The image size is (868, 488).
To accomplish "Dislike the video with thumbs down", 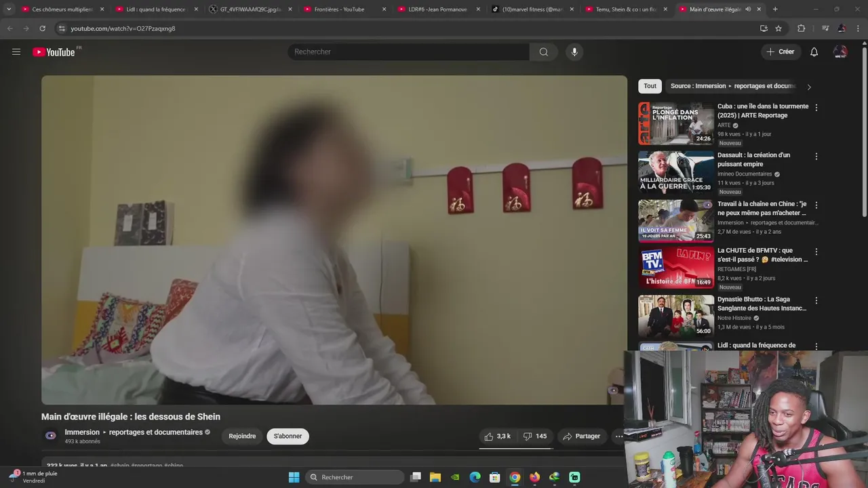I will tap(535, 436).
